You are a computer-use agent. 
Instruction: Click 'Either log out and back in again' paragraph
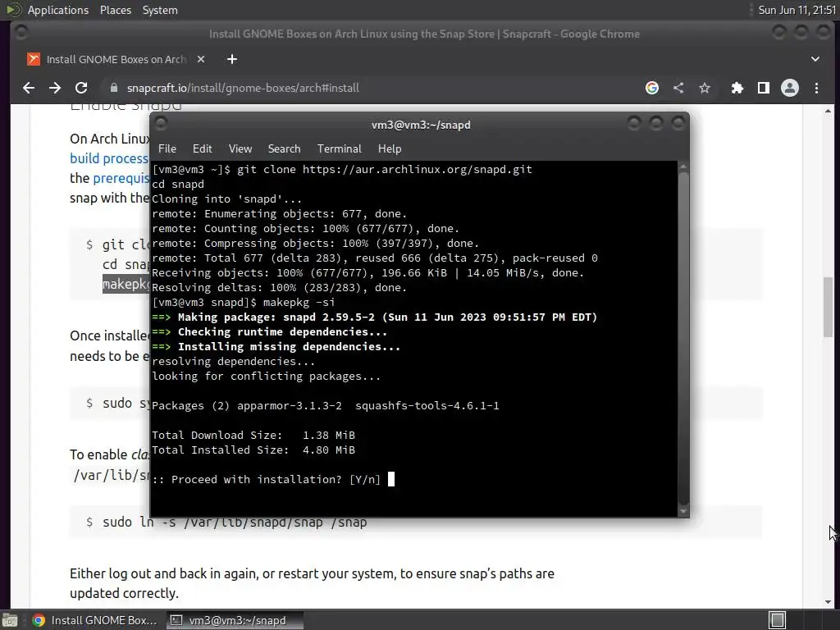click(312, 583)
